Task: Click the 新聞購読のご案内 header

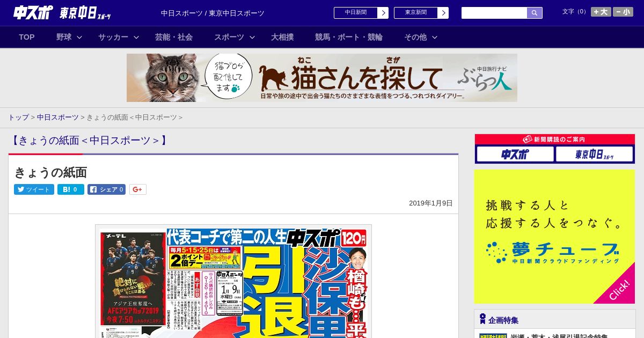Action: coord(555,139)
